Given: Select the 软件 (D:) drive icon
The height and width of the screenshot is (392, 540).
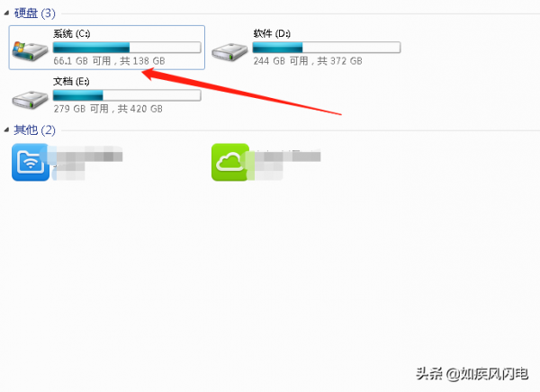Looking at the screenshot, I should [x=229, y=52].
